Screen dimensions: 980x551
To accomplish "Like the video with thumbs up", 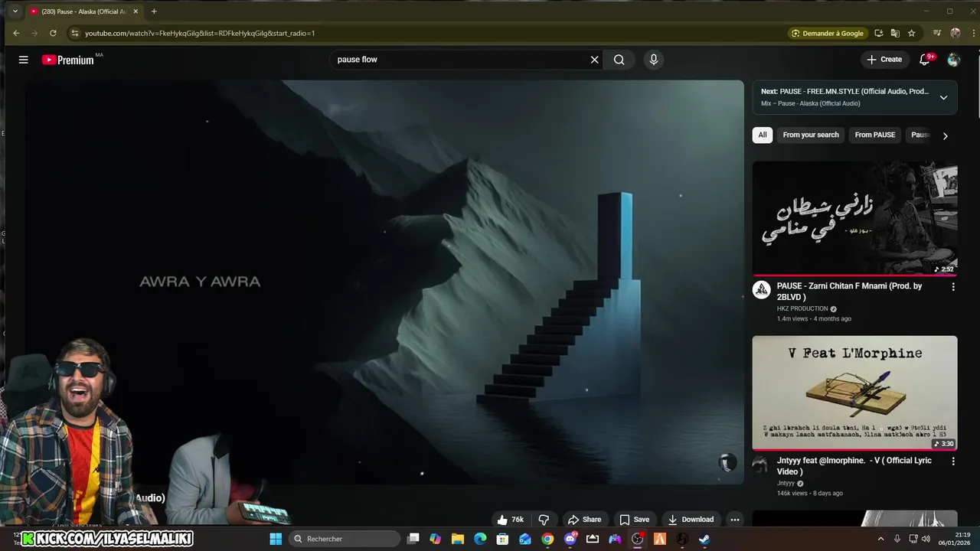I will point(511,520).
